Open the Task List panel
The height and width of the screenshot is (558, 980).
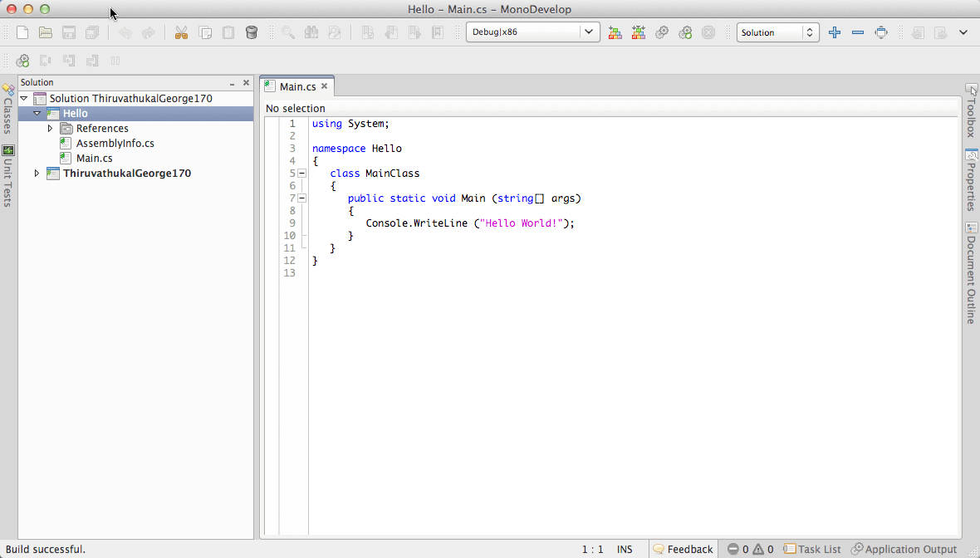coord(812,548)
